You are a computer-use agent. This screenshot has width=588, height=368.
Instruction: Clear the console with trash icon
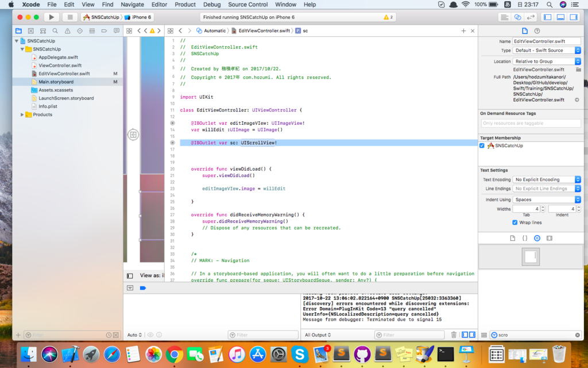[454, 335]
